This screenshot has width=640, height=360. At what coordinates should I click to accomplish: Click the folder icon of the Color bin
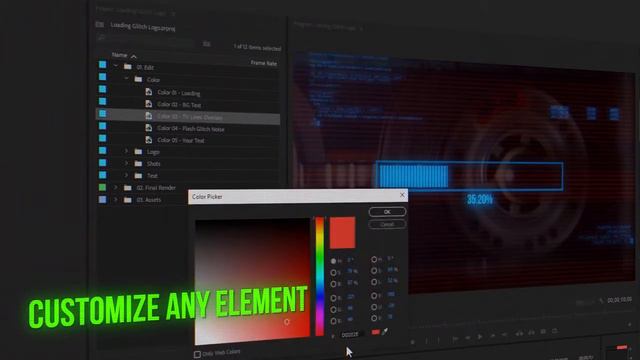tap(138, 79)
